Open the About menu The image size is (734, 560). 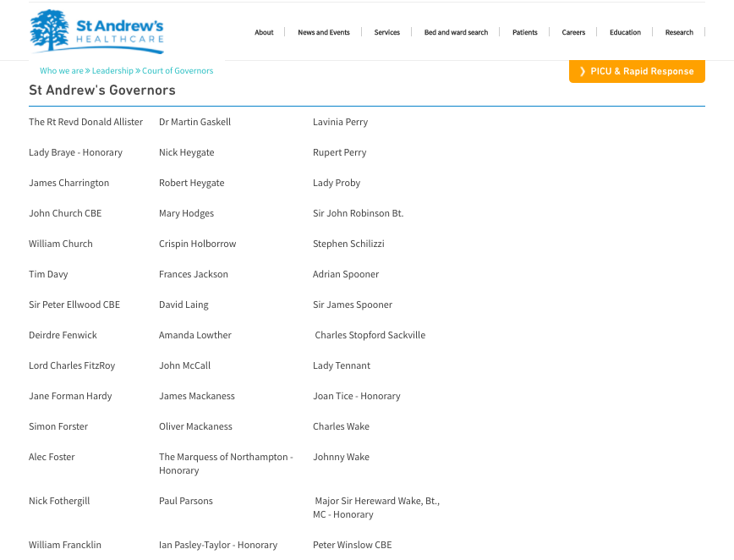pos(264,33)
